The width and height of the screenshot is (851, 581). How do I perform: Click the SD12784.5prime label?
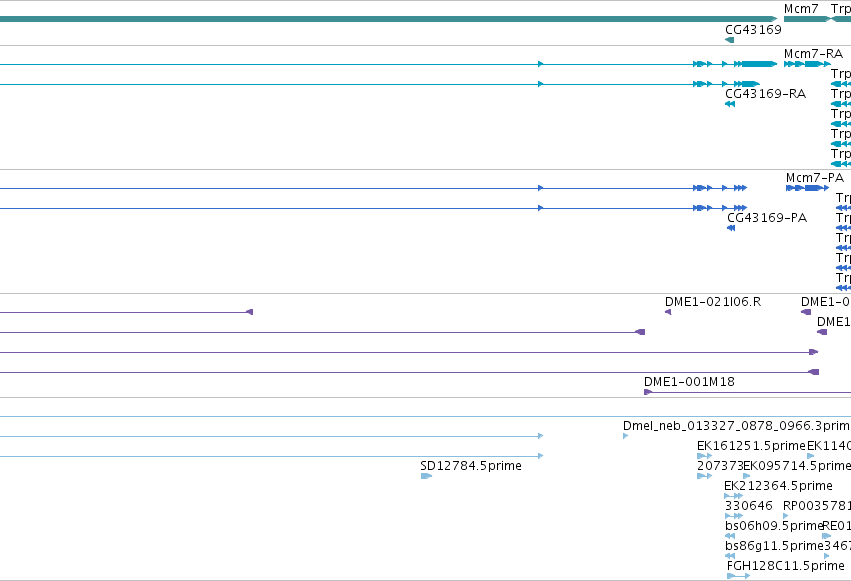tap(471, 466)
